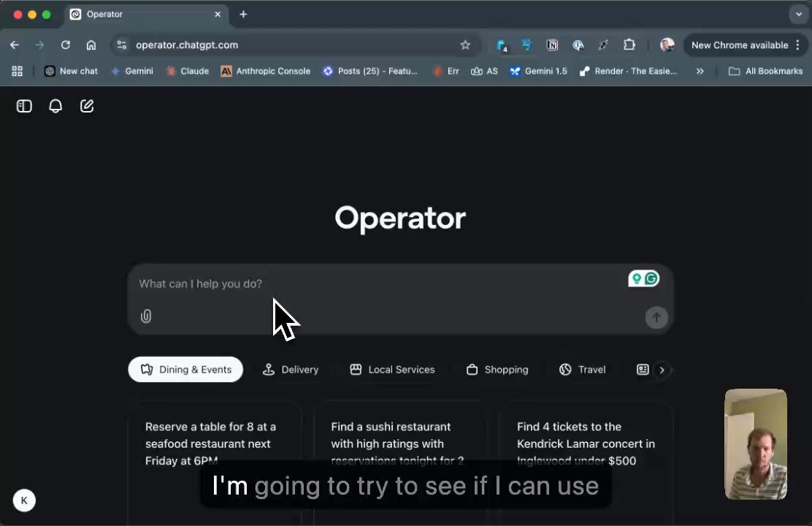Choose the sushi restaurant suggestion card
812x526 pixels.
point(401,462)
